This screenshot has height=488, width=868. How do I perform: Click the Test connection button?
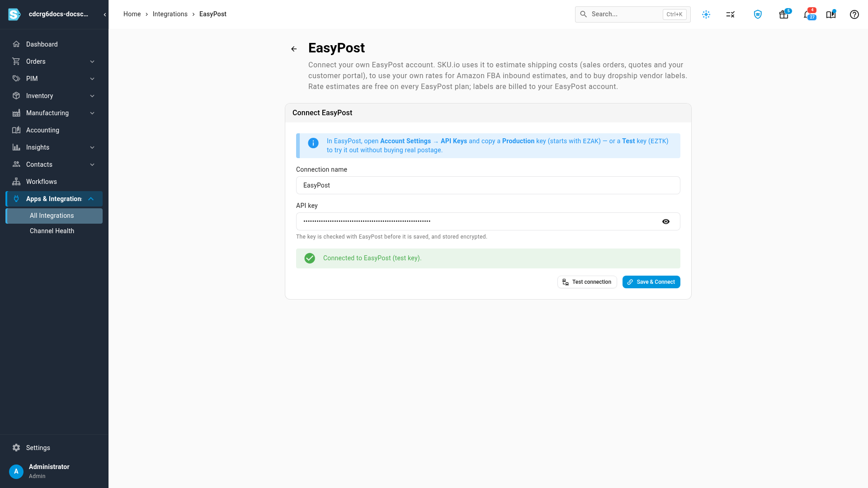click(x=587, y=282)
